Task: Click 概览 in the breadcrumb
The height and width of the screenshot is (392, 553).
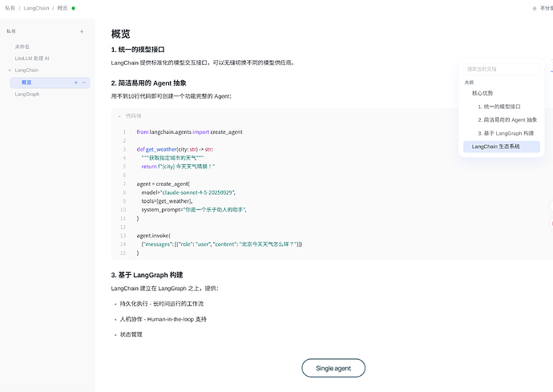Action: (x=63, y=8)
